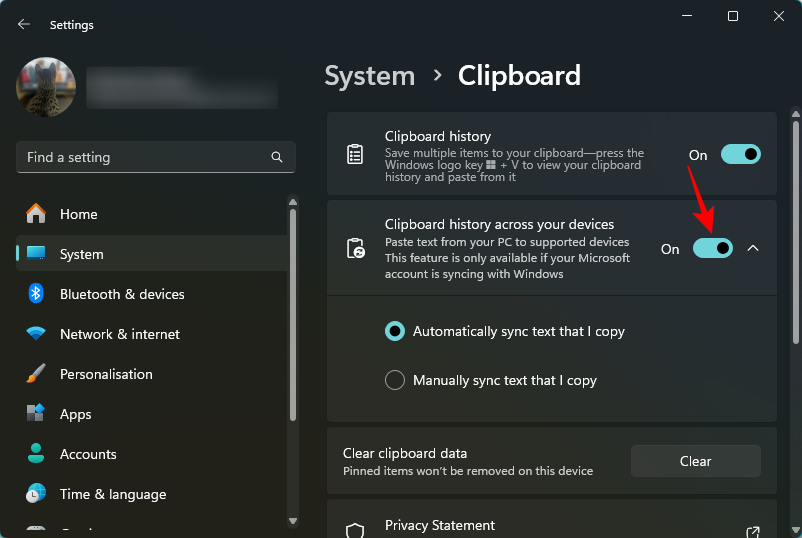Open the user profile picture

[x=46, y=87]
